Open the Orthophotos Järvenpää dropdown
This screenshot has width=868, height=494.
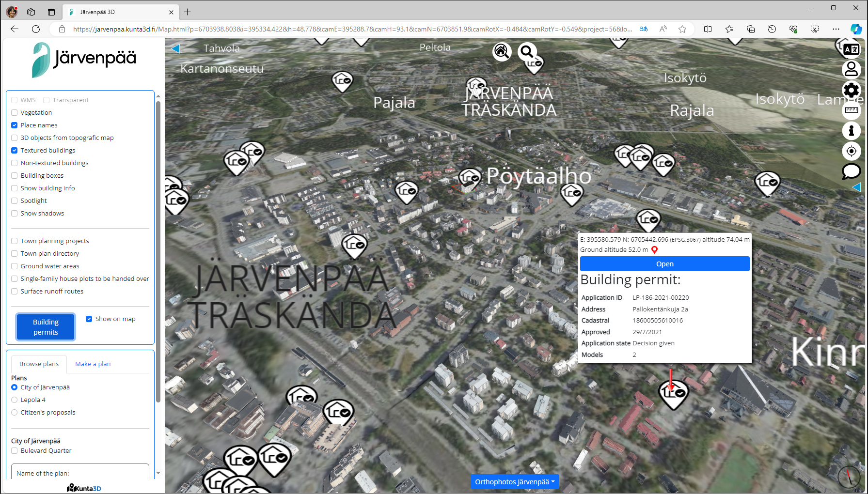coord(515,482)
